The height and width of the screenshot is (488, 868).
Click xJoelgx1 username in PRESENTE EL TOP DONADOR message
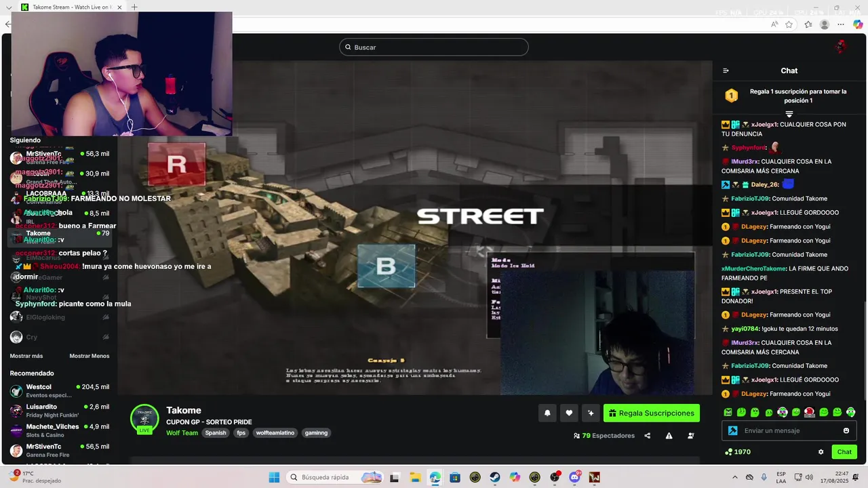pyautogui.click(x=764, y=291)
